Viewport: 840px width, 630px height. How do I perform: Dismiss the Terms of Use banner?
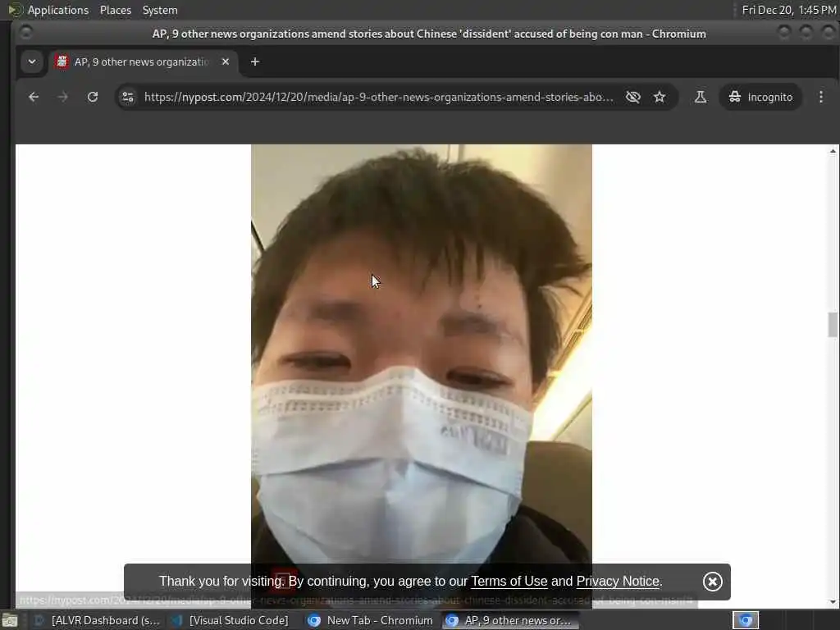[x=713, y=582]
